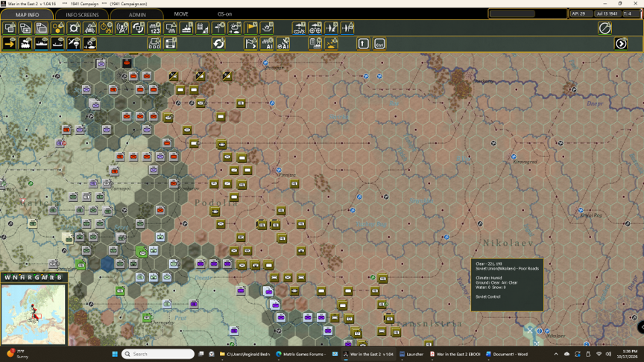
Task: Click the rail network map icon
Action: [x=90, y=28]
